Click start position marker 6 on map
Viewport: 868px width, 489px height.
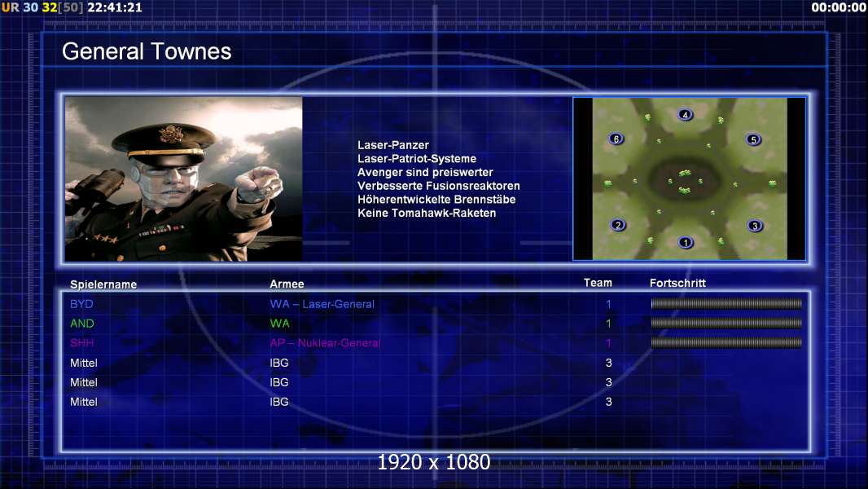pos(616,139)
